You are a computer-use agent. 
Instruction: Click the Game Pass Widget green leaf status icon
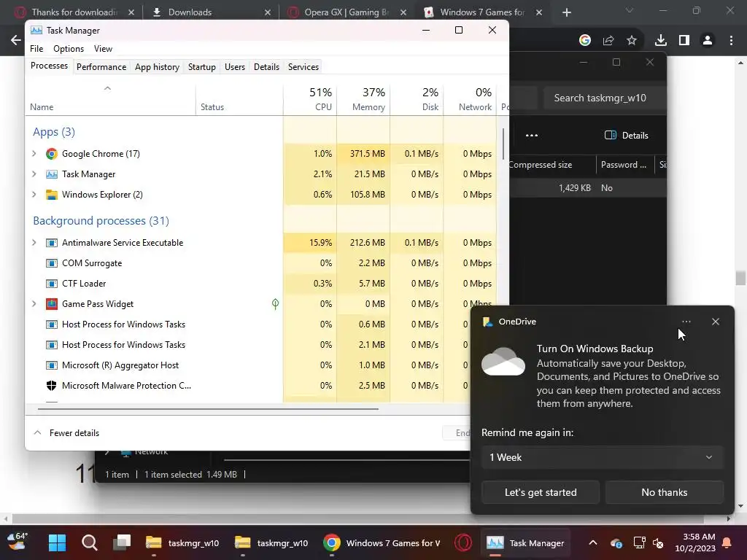[x=275, y=304]
